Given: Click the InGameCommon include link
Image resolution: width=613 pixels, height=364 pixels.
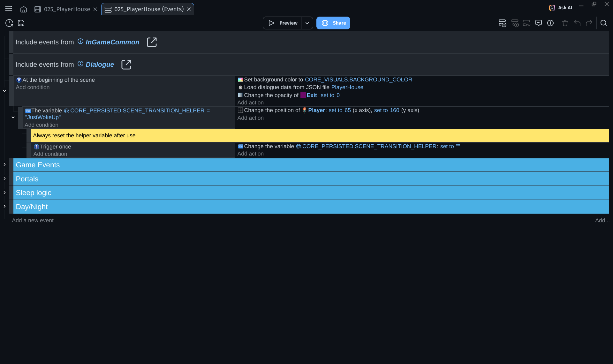Looking at the screenshot, I should click(112, 42).
